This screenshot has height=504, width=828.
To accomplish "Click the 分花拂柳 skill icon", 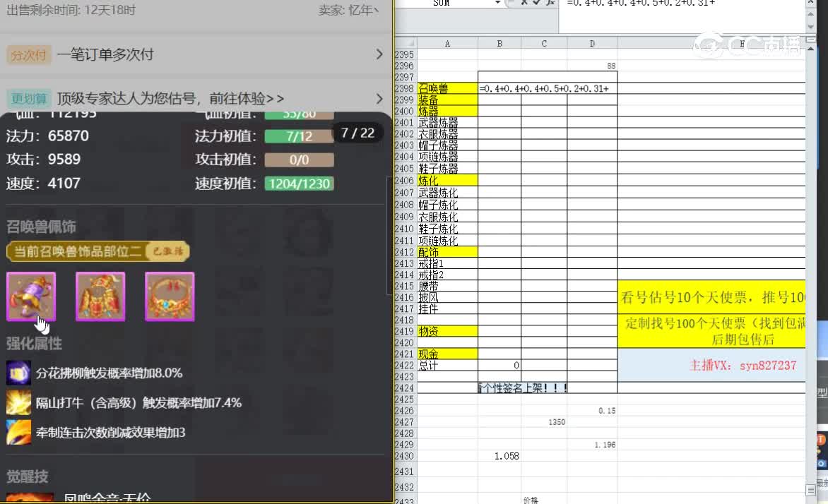I will [x=18, y=373].
